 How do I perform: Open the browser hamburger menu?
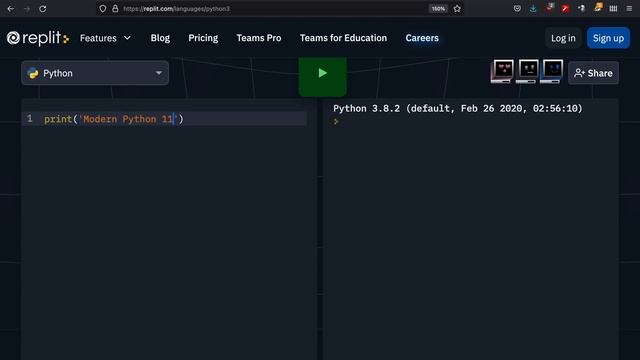click(629, 9)
